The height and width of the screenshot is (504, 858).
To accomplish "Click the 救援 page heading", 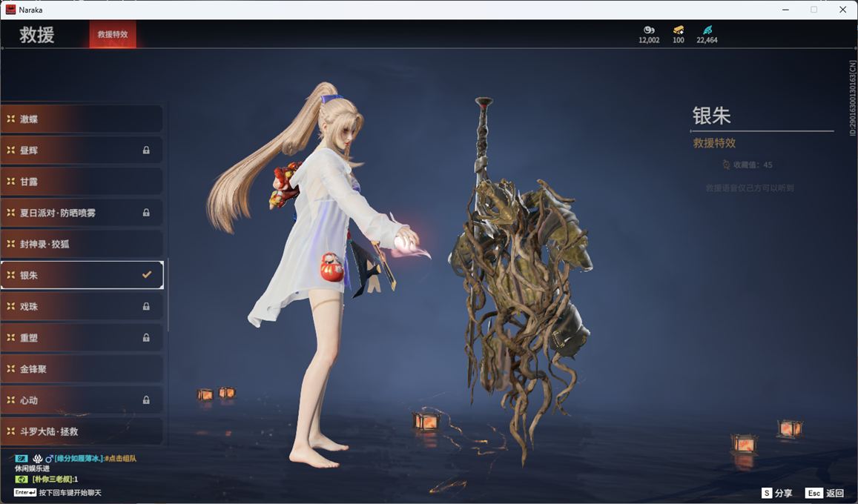I will coord(36,34).
